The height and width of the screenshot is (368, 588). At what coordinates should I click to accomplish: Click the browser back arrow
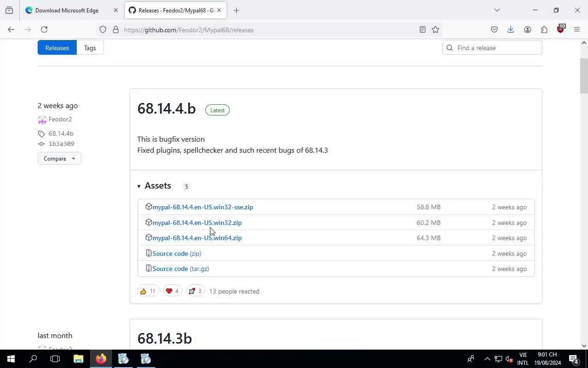click(x=11, y=29)
